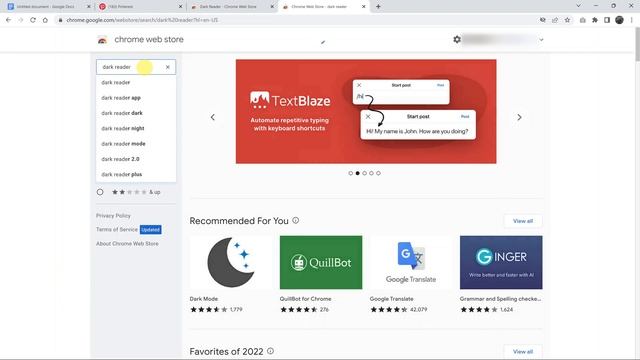View all Recommended For You extensions
This screenshot has width=640, height=360.
[x=523, y=221]
